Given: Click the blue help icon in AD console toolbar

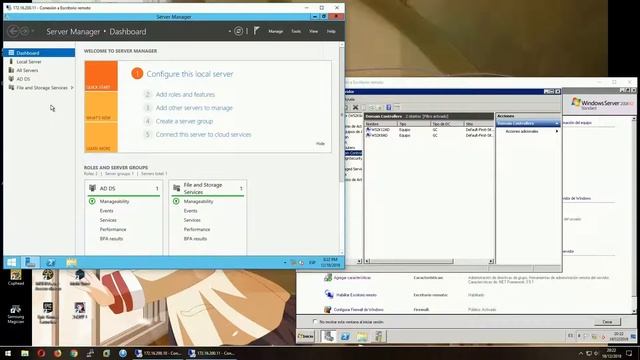Looking at the screenshot, I should [x=389, y=107].
